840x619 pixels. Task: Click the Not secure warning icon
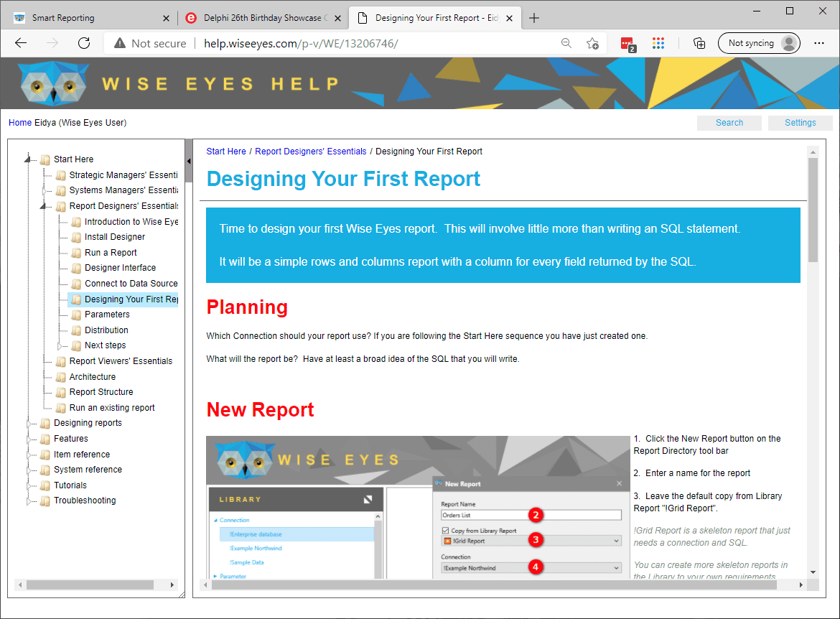click(120, 43)
